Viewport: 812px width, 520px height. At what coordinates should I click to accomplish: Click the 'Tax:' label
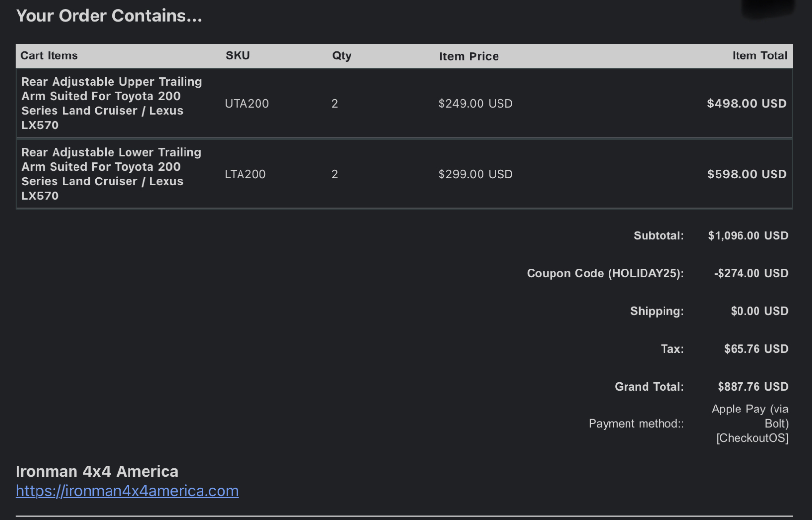pos(672,349)
